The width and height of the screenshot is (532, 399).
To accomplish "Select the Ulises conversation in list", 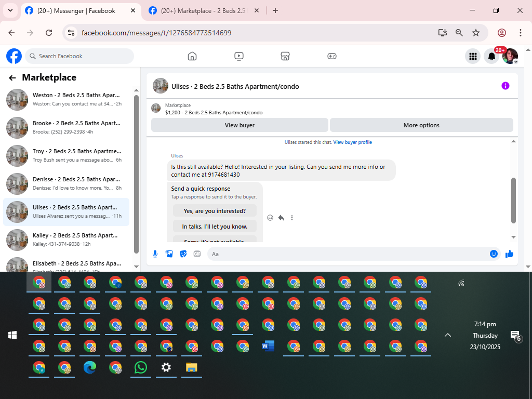I will [x=66, y=212].
